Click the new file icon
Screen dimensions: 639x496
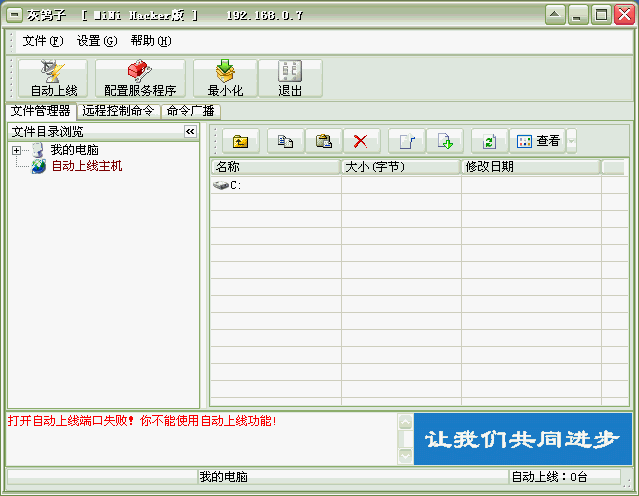pos(406,141)
